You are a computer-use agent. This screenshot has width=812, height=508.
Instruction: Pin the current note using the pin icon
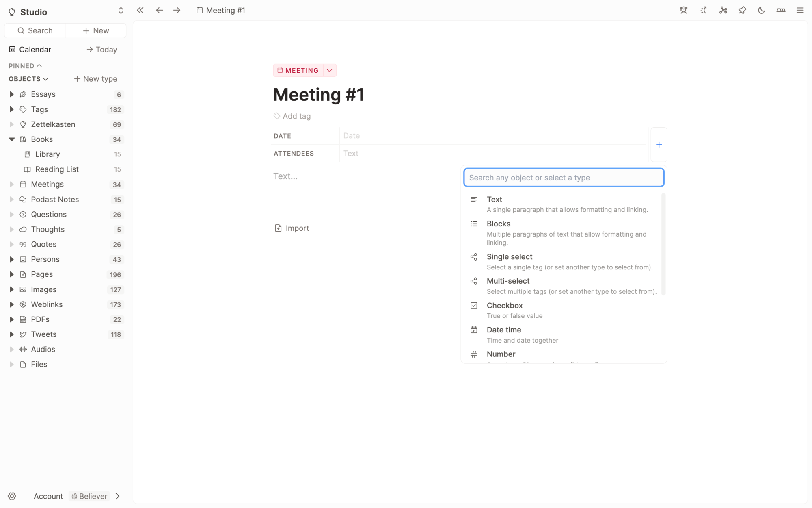click(742, 10)
